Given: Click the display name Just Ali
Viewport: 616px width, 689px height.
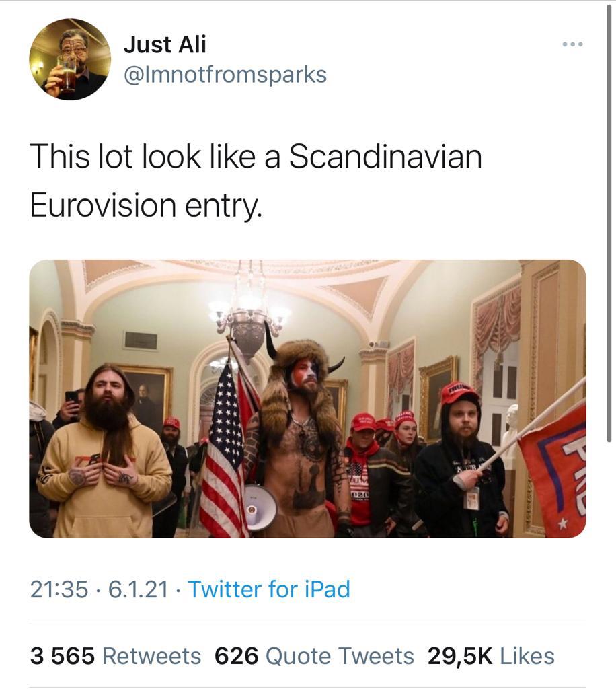Looking at the screenshot, I should (x=165, y=45).
